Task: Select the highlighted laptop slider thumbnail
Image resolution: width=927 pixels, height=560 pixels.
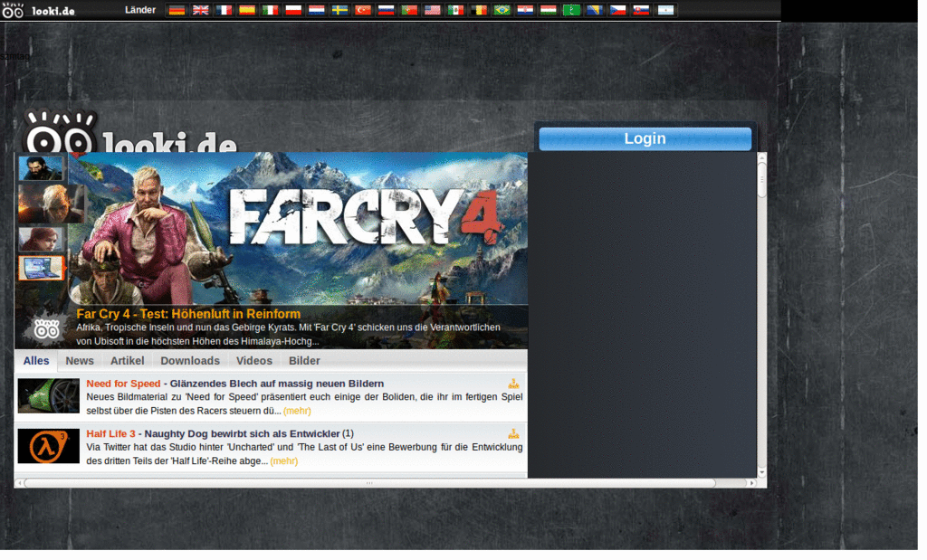Action: (41, 268)
